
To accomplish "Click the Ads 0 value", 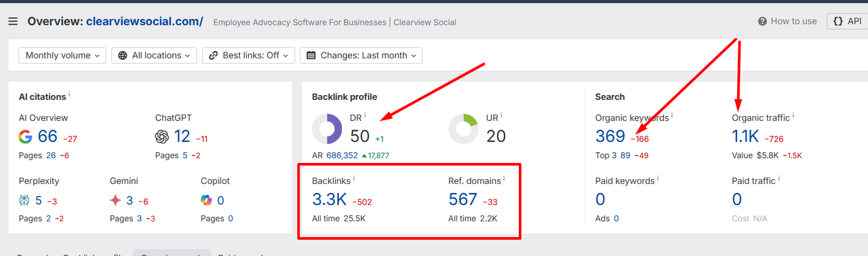I will [616, 219].
